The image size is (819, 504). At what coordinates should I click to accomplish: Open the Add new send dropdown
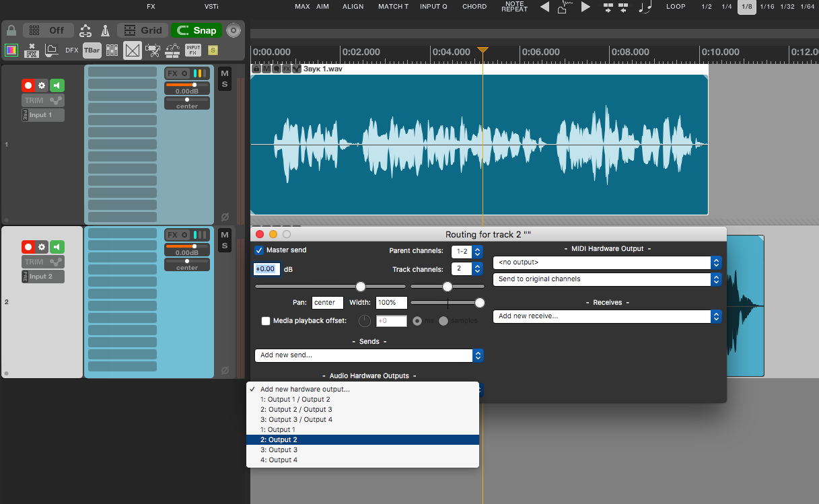pos(369,355)
